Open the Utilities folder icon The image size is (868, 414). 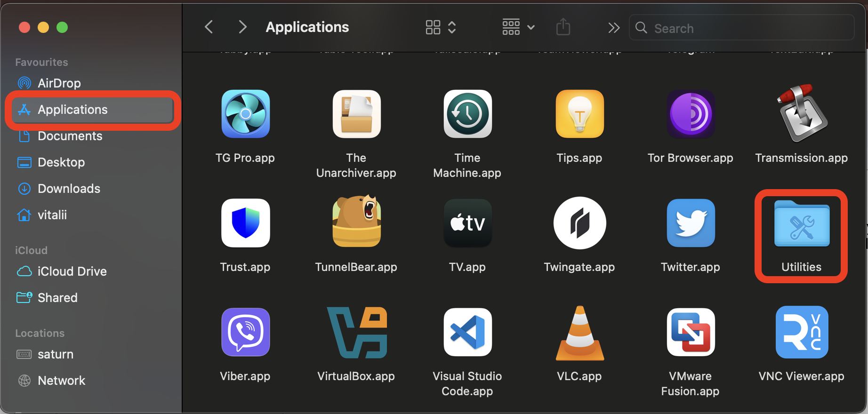point(802,223)
